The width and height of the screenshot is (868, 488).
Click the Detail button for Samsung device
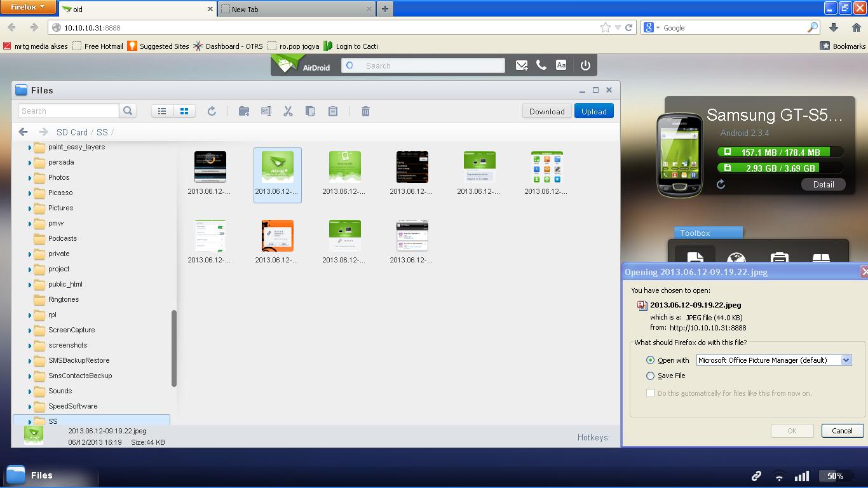pyautogui.click(x=823, y=184)
